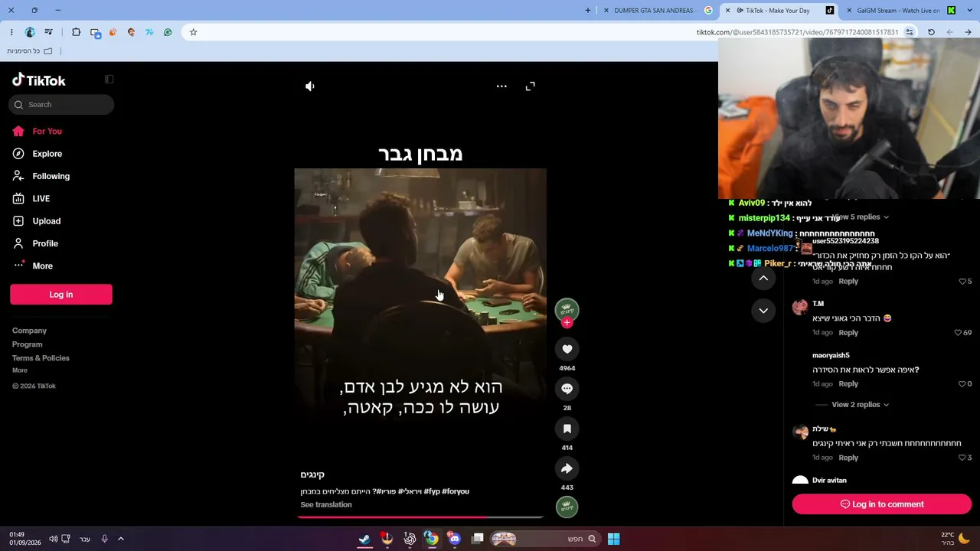
Task: Open the video creator's avatar
Action: [x=567, y=309]
